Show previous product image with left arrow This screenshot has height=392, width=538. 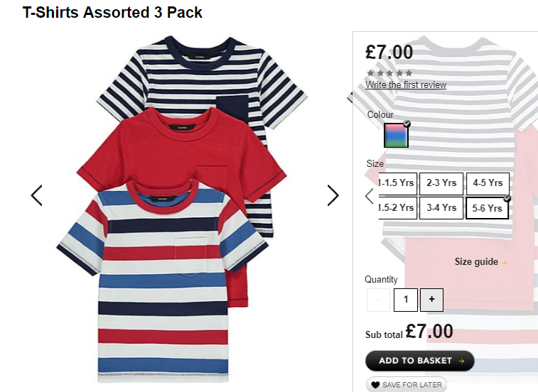pyautogui.click(x=37, y=195)
